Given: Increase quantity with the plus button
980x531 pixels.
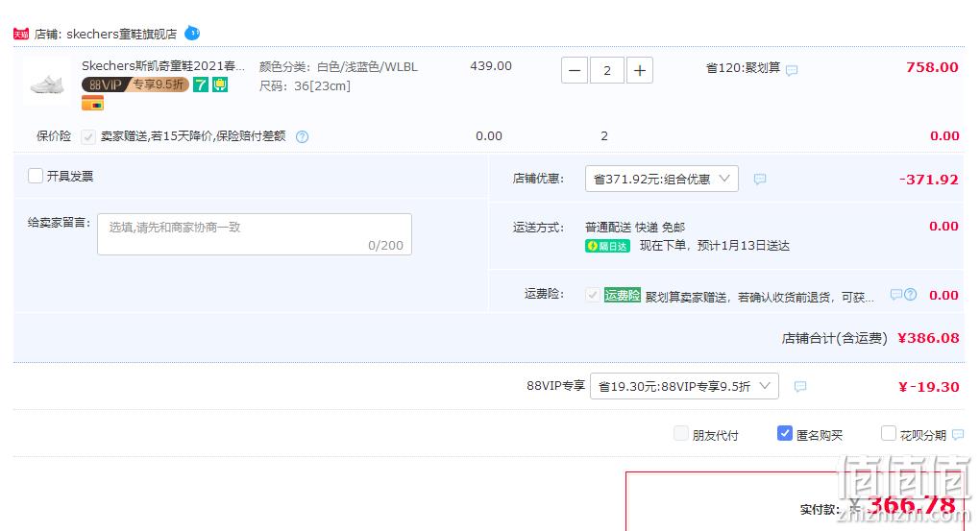Looking at the screenshot, I should point(639,71).
